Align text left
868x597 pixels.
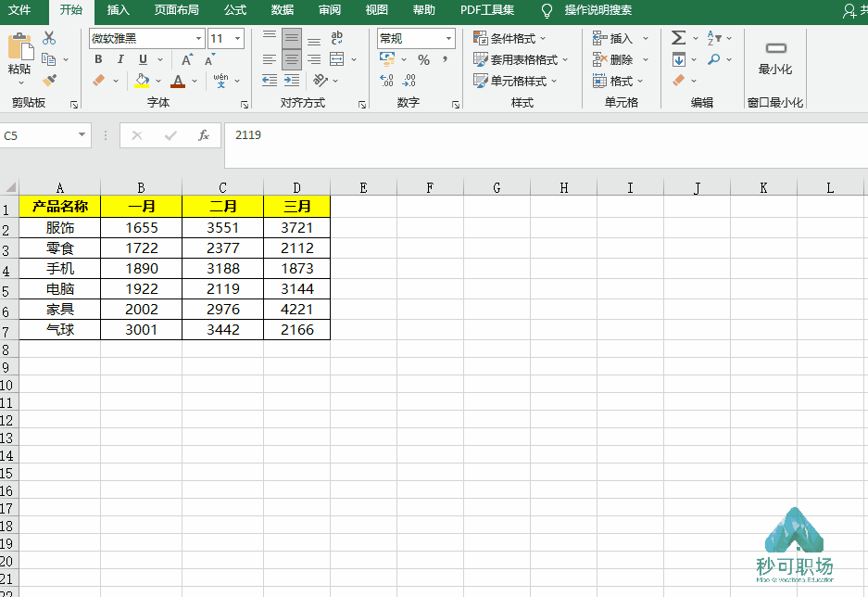[270, 59]
